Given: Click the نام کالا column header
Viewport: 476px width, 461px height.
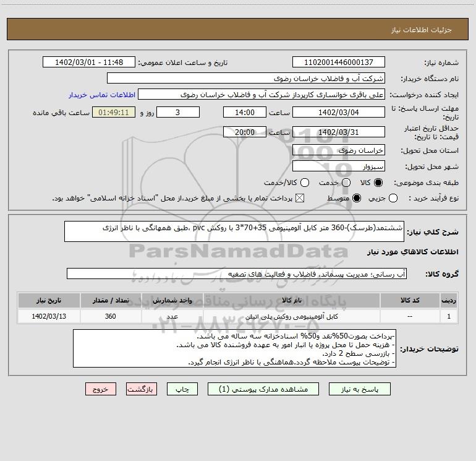Looking at the screenshot, I should click(291, 300).
